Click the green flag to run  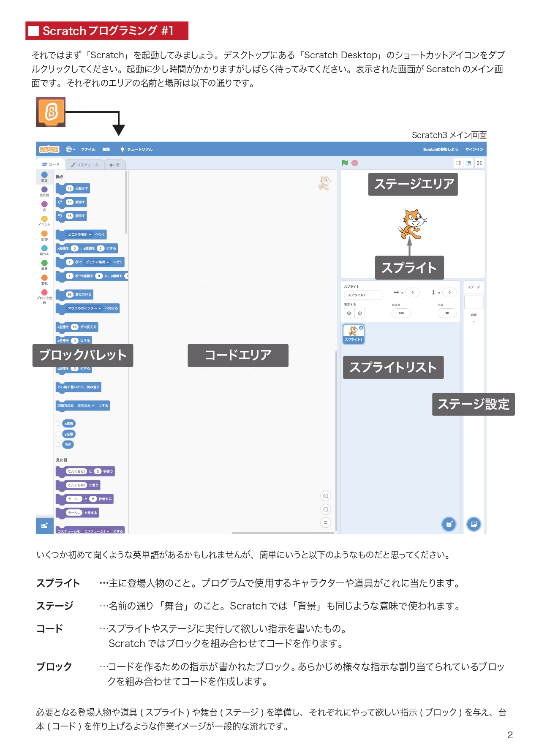tap(345, 163)
